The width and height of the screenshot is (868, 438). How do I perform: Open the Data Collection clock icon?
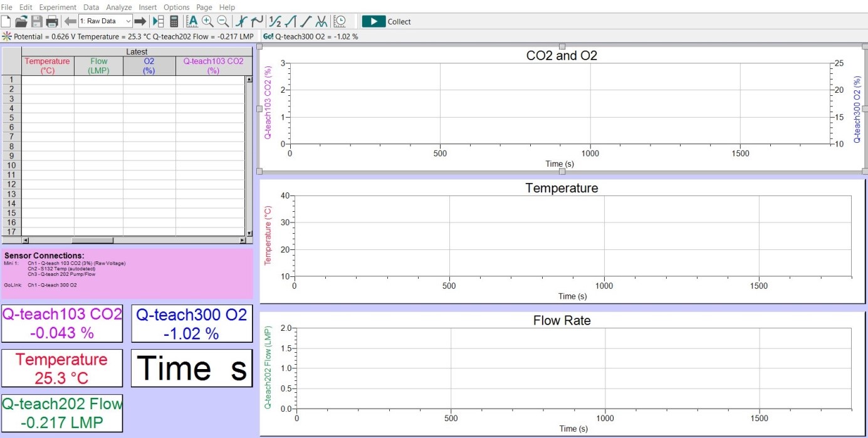340,21
